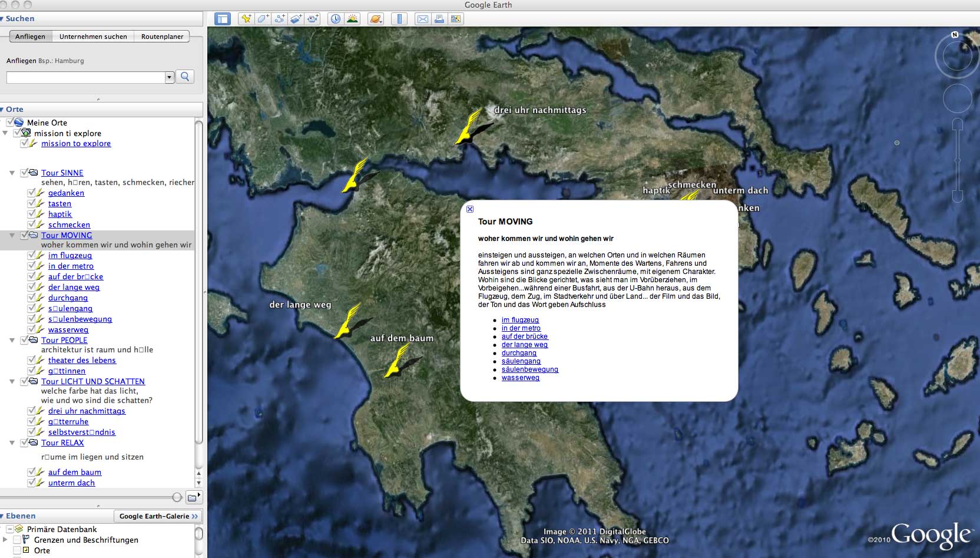
Task: Switch to the Routenplaner tab
Action: [x=162, y=37]
